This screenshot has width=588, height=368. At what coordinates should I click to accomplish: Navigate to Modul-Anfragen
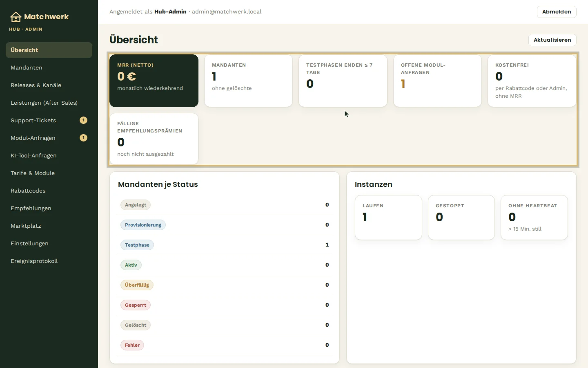point(49,138)
